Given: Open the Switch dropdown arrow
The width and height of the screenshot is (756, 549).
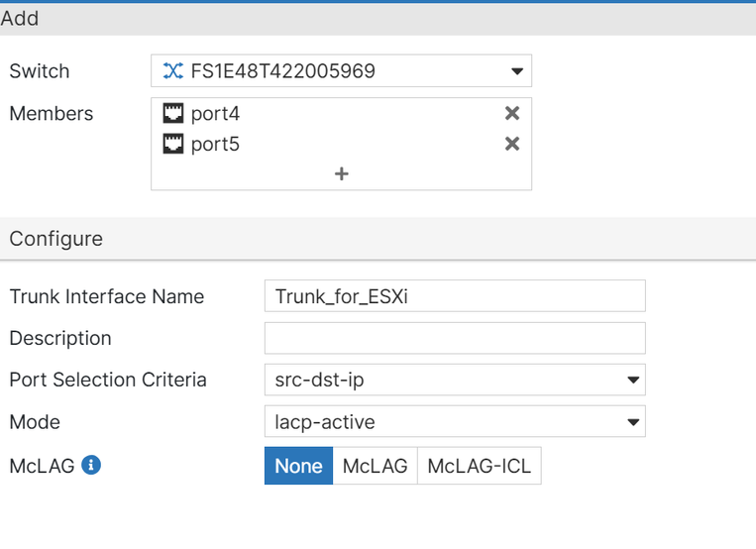Looking at the screenshot, I should pyautogui.click(x=516, y=71).
